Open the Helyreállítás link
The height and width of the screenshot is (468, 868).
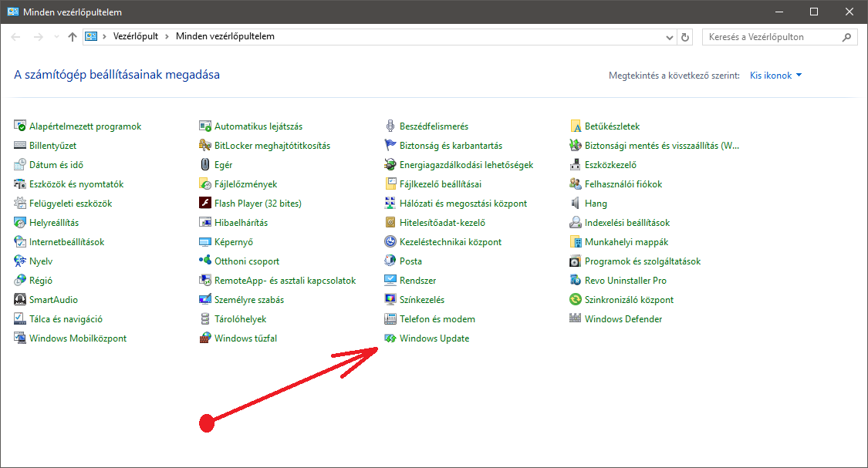pyautogui.click(x=54, y=222)
